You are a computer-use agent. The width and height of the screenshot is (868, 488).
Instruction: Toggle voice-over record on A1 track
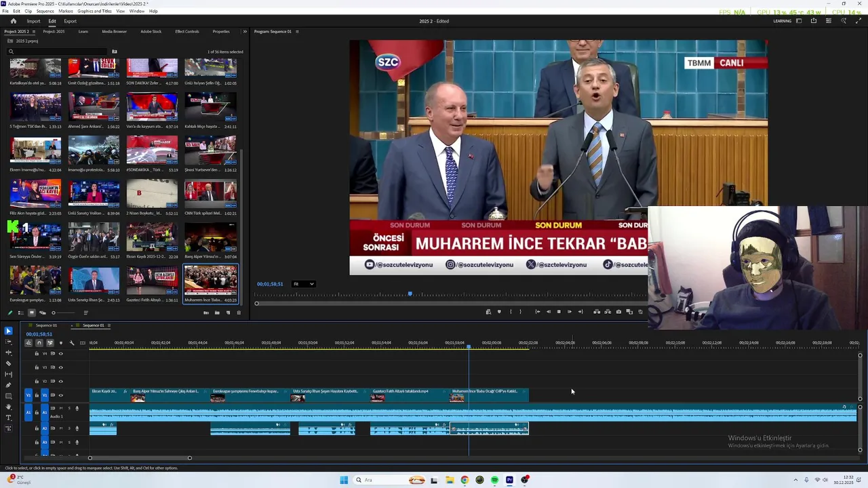click(x=77, y=408)
